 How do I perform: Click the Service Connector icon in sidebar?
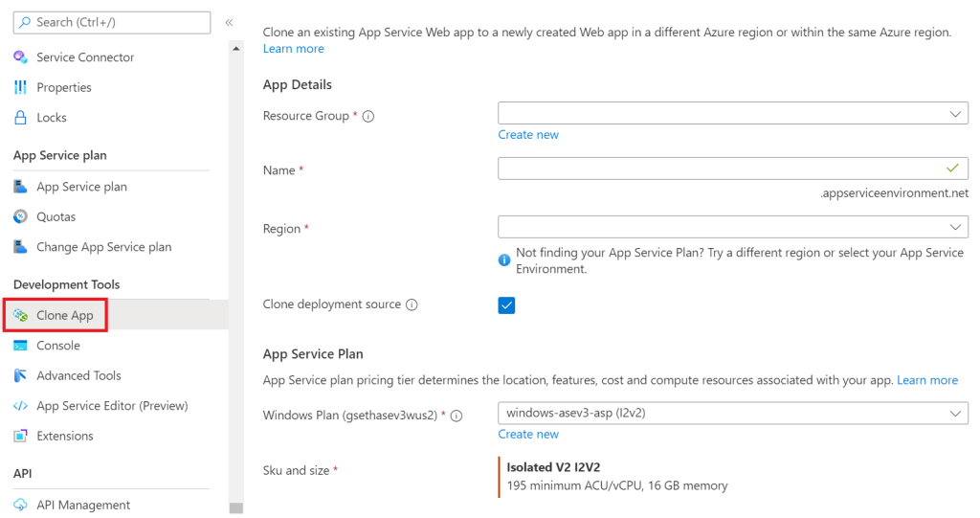coord(20,57)
